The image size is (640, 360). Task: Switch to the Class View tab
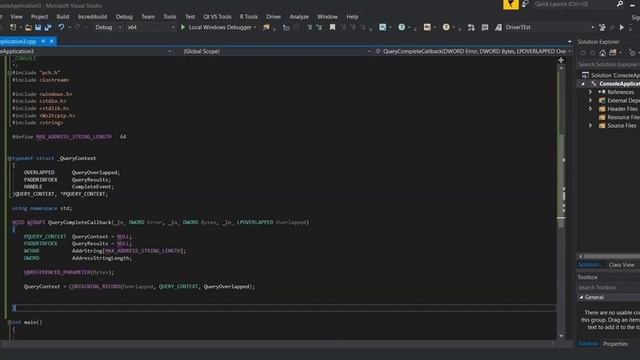[622, 265]
